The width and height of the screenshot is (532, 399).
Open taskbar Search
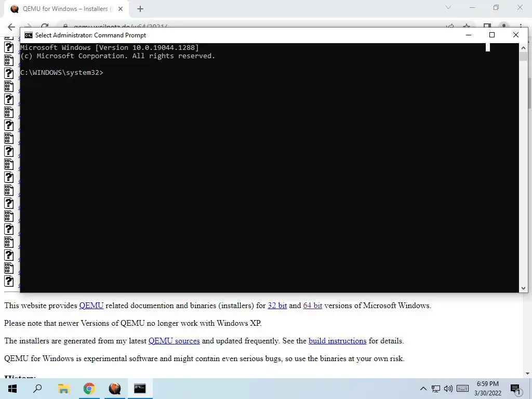37,389
